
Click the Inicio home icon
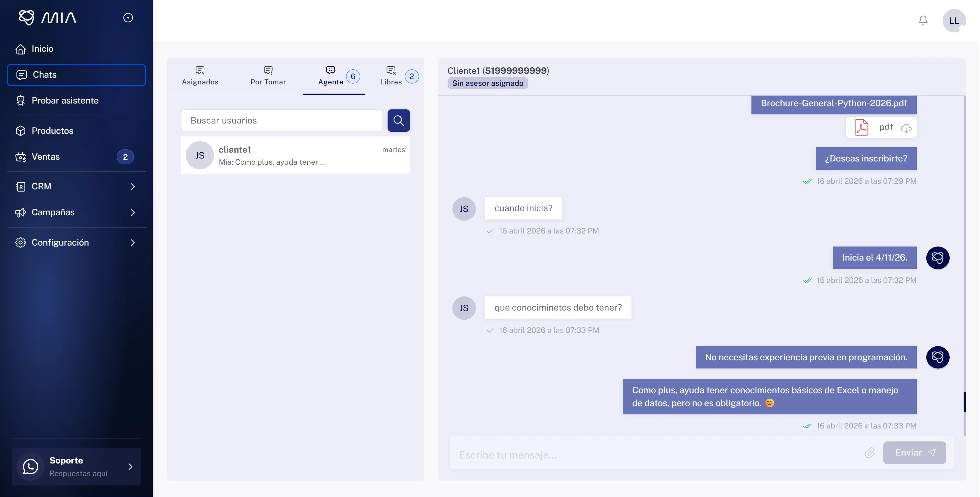tap(21, 49)
